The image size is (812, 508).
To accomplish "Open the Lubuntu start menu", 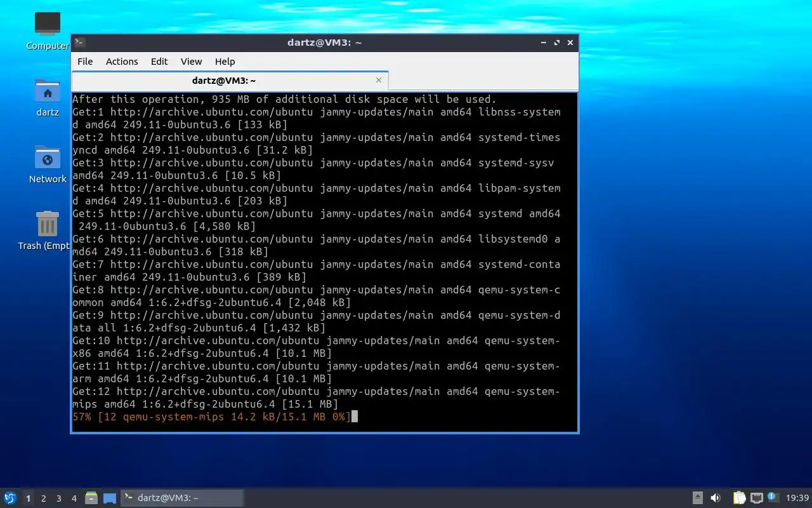I will pos(10,498).
